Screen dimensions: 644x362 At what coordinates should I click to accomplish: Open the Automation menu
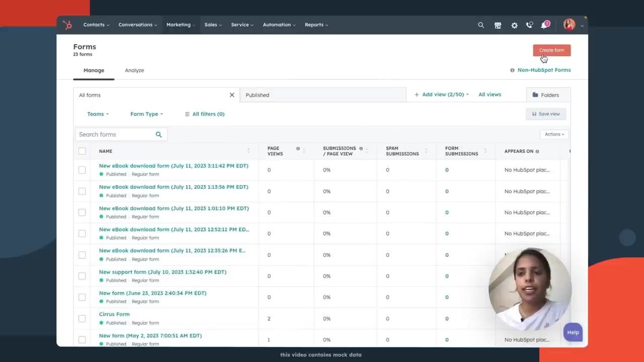(x=279, y=25)
